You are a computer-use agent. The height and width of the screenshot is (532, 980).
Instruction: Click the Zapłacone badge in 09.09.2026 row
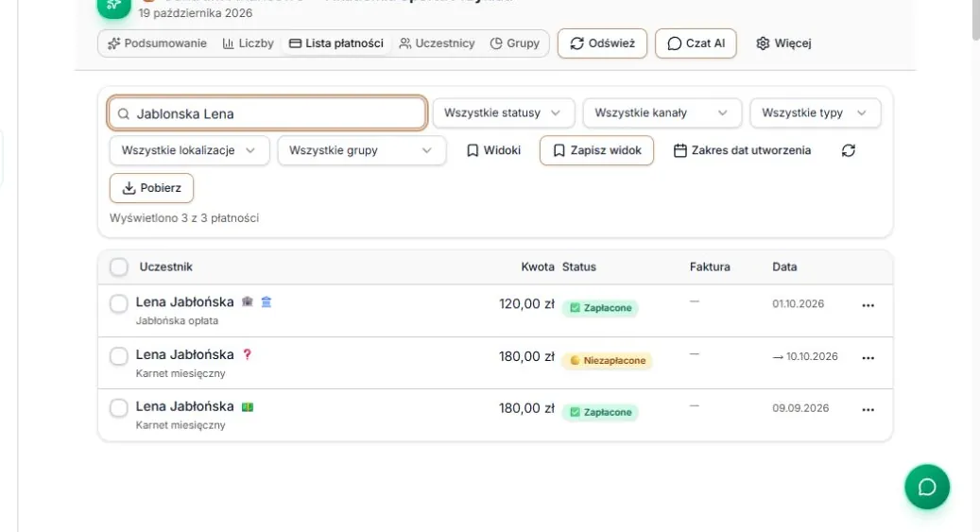click(x=601, y=412)
